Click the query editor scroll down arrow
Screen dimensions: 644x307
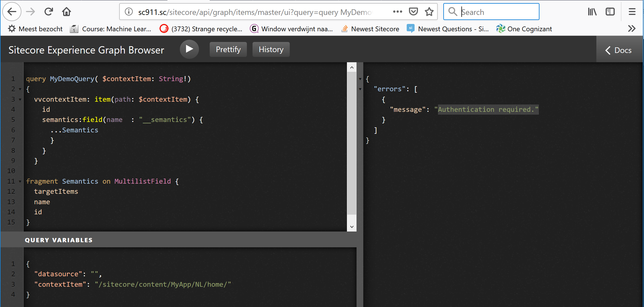(352, 227)
